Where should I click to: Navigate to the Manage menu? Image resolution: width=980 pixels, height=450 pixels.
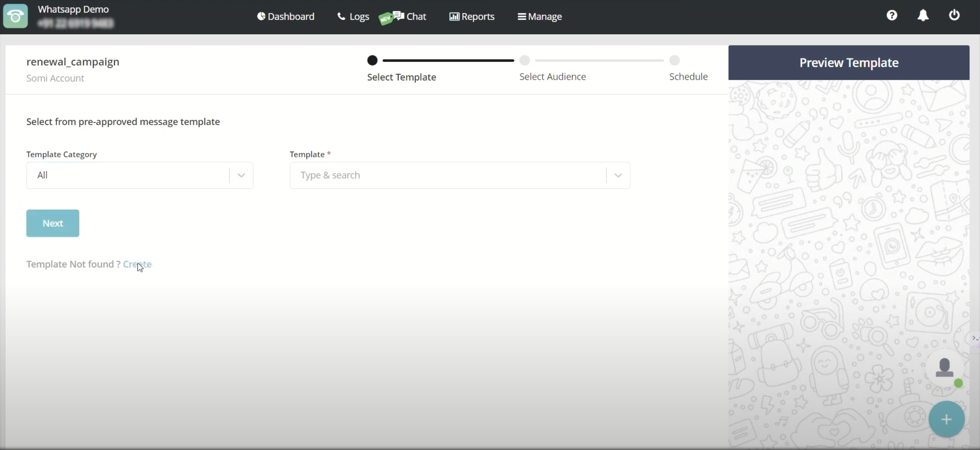[539, 16]
